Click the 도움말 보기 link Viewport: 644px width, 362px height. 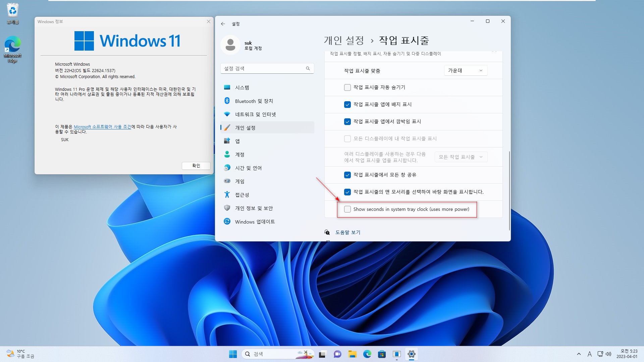(348, 232)
